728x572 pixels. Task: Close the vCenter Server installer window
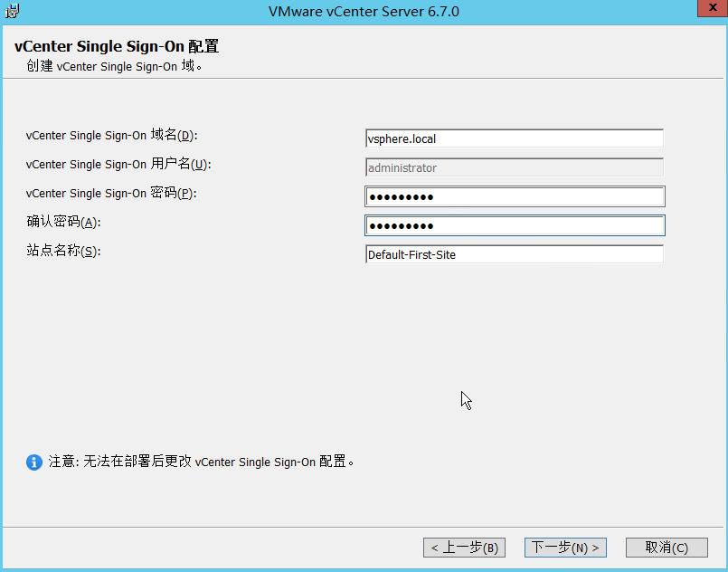pos(713,8)
